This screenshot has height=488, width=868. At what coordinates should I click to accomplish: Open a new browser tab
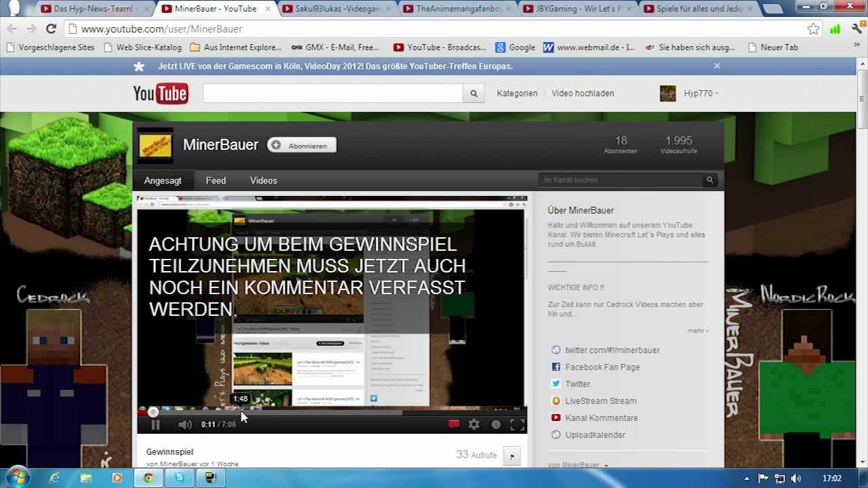click(x=772, y=9)
